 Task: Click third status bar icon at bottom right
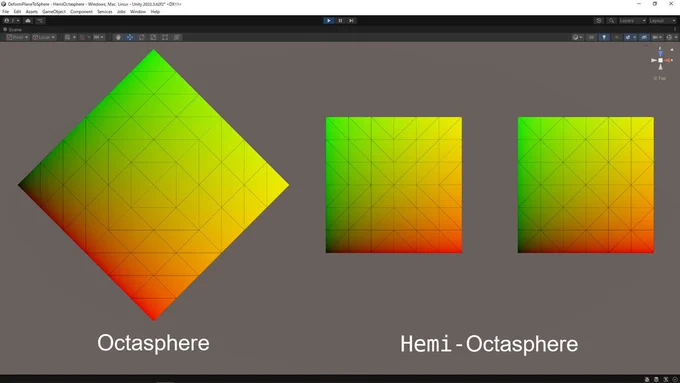coord(666,379)
